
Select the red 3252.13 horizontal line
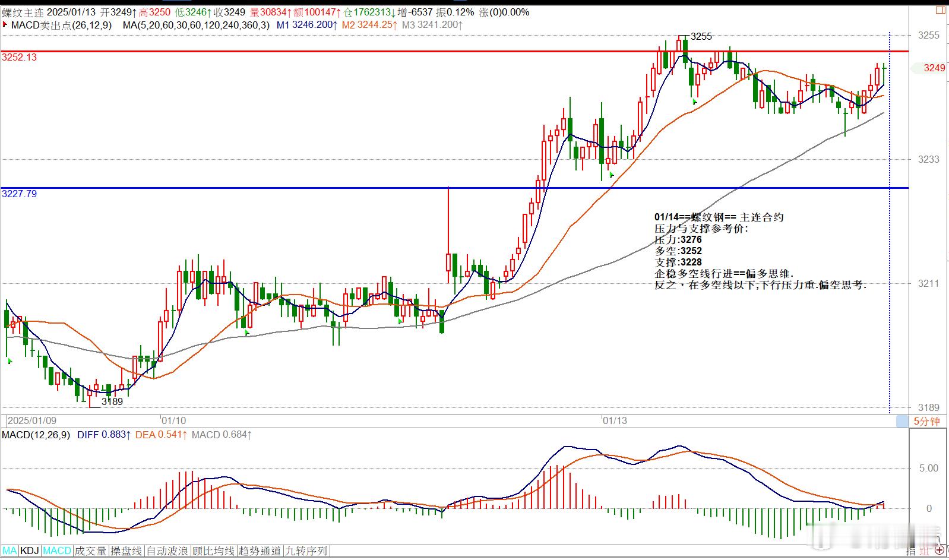[x=454, y=52]
